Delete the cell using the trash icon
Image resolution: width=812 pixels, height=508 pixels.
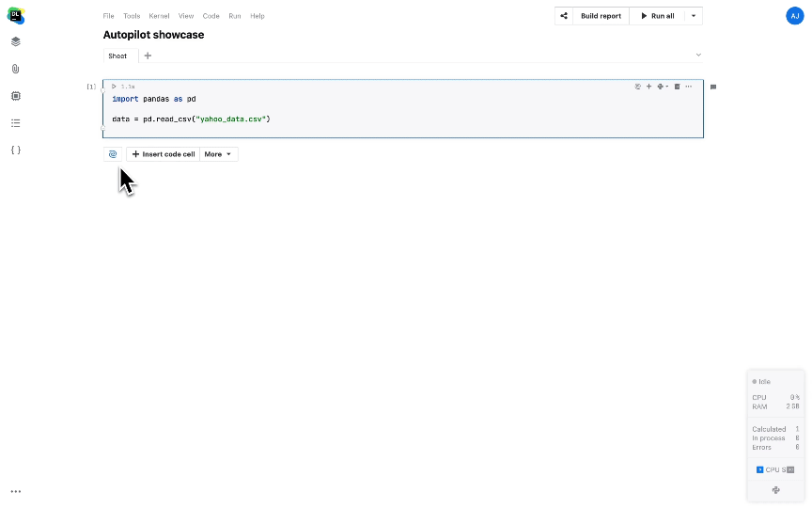point(677,87)
